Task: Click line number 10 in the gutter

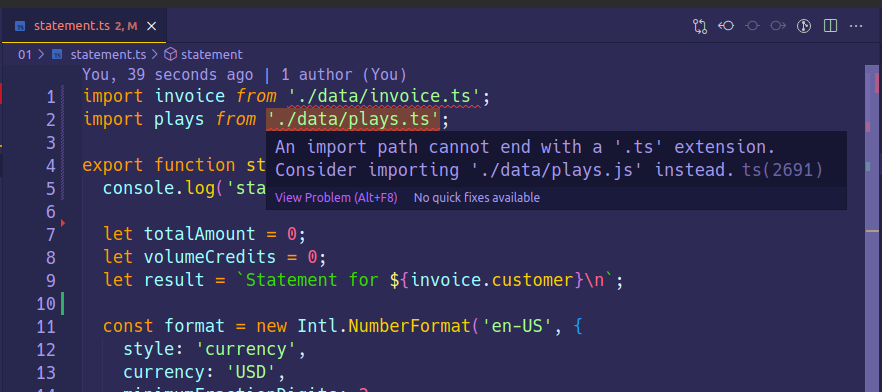Action: click(x=46, y=304)
